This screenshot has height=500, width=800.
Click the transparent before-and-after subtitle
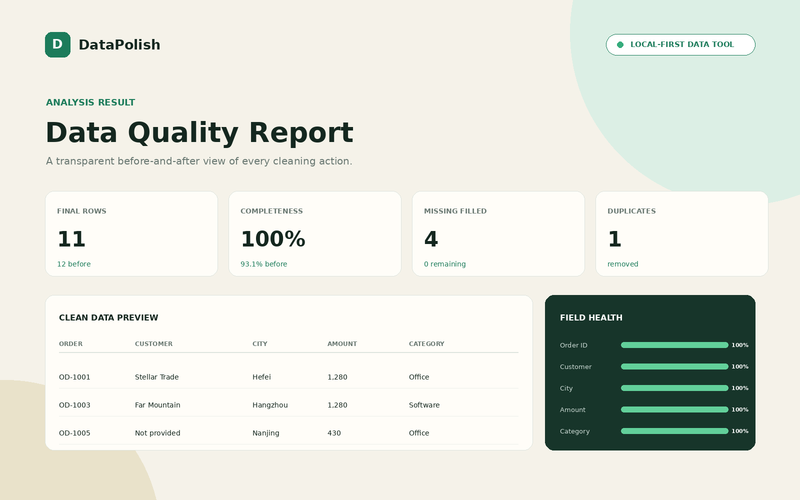tap(199, 161)
